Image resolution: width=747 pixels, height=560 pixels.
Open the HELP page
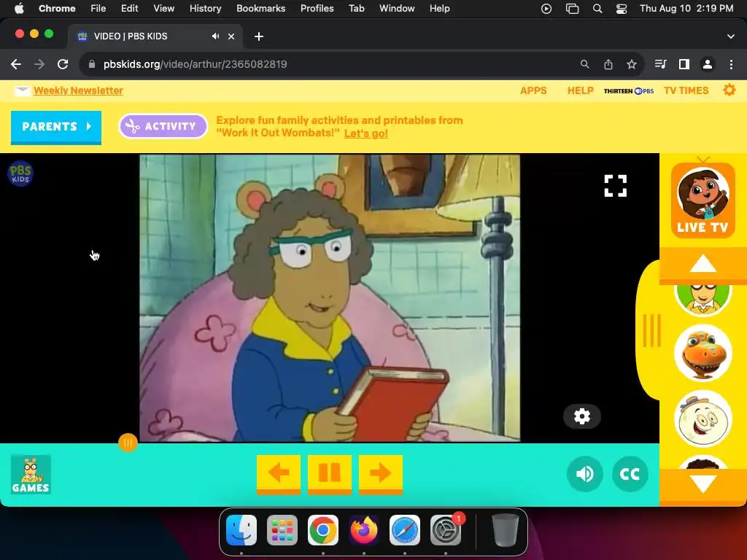point(580,90)
